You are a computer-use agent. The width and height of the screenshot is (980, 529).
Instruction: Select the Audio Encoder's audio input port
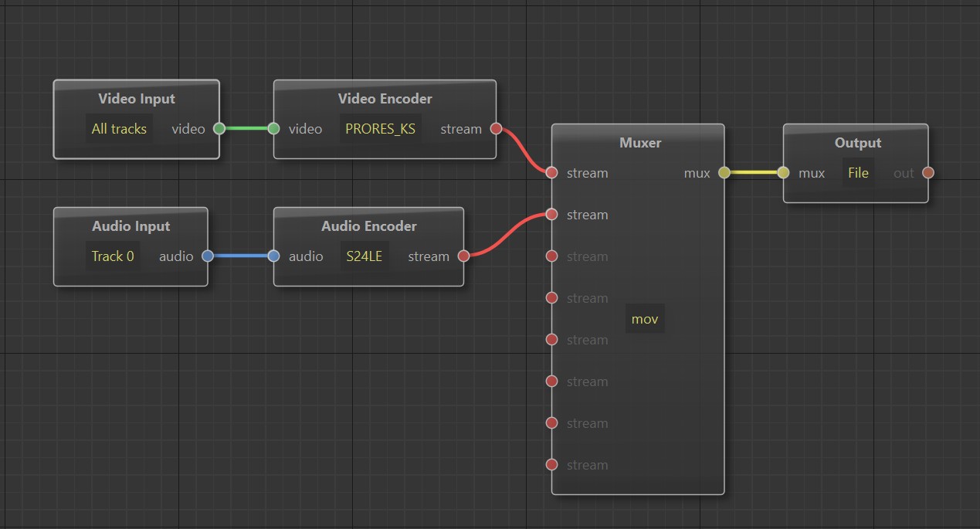coord(273,256)
